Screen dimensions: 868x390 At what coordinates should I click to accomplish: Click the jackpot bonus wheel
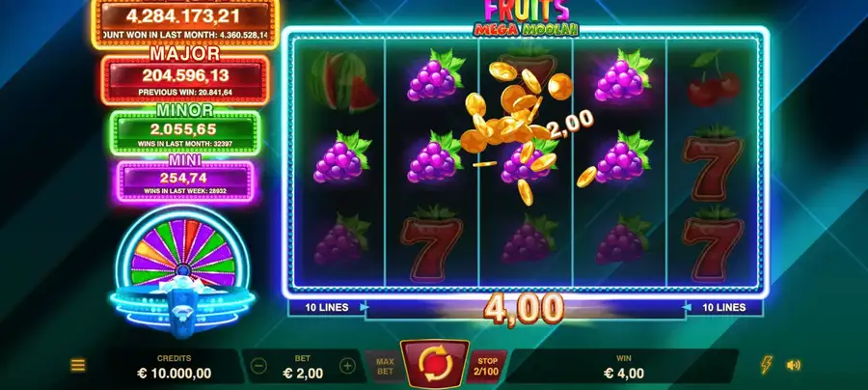click(182, 252)
